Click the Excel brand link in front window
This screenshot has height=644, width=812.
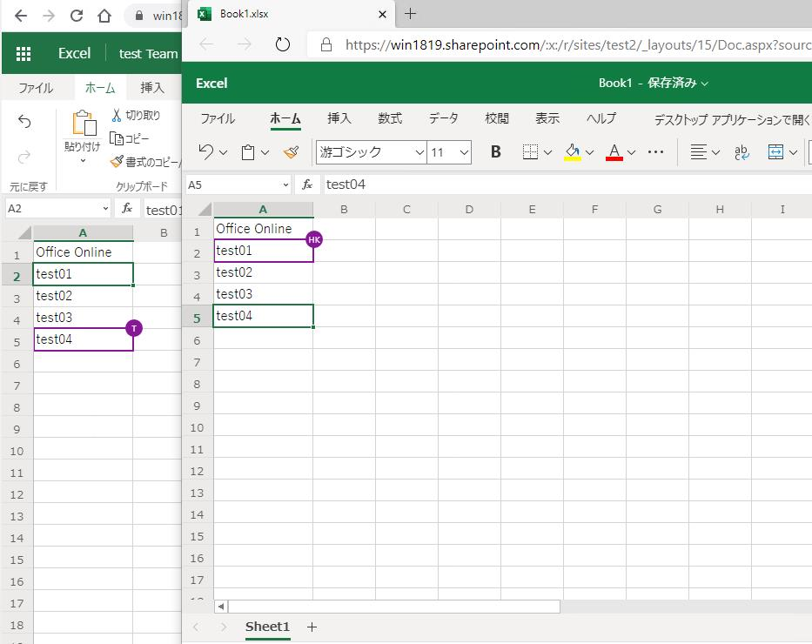211,84
